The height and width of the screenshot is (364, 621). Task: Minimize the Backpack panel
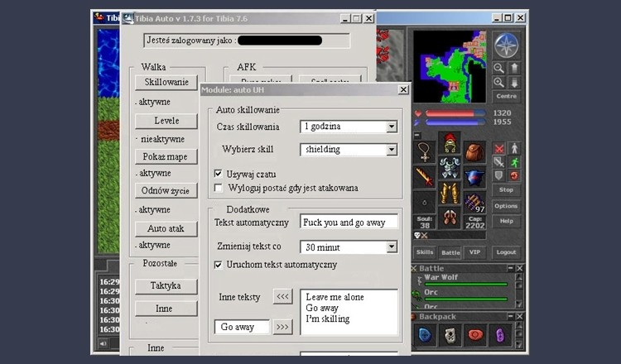click(x=511, y=317)
